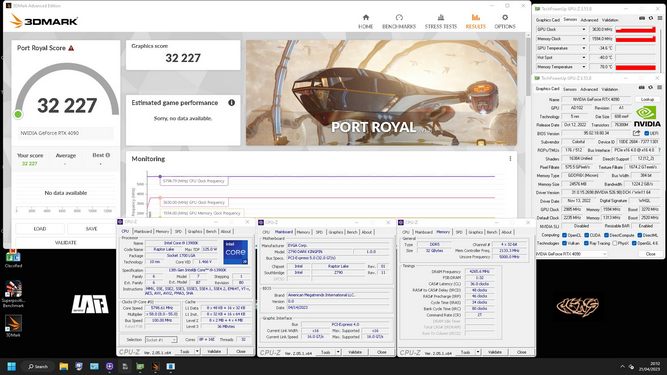
Task: Click the GPU-Z share BIOS export icon
Action: click(x=636, y=133)
